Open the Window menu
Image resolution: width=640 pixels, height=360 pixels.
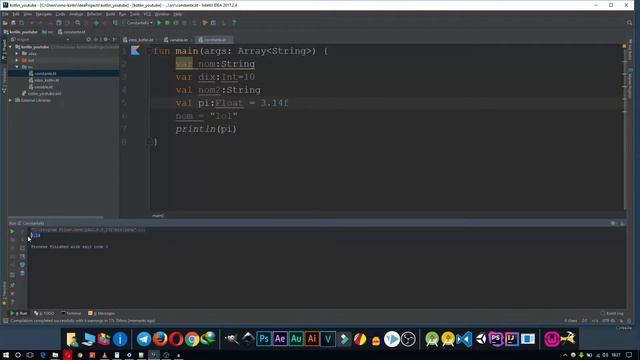point(162,14)
